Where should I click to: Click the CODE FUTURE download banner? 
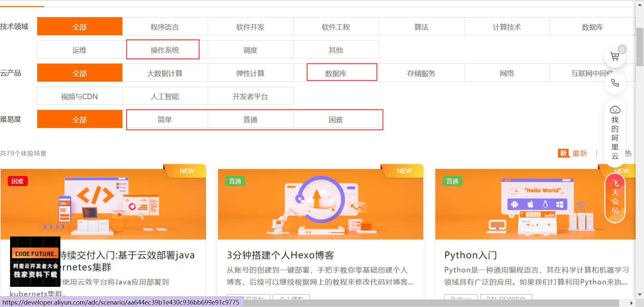tap(35, 262)
